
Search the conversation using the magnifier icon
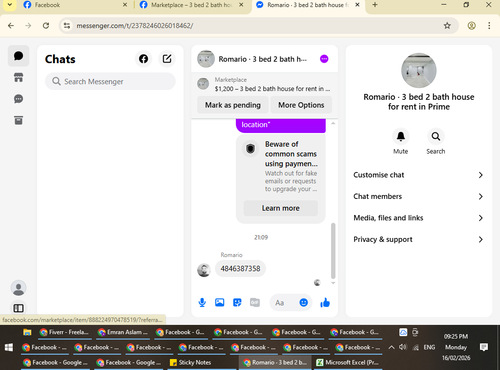pyautogui.click(x=436, y=136)
